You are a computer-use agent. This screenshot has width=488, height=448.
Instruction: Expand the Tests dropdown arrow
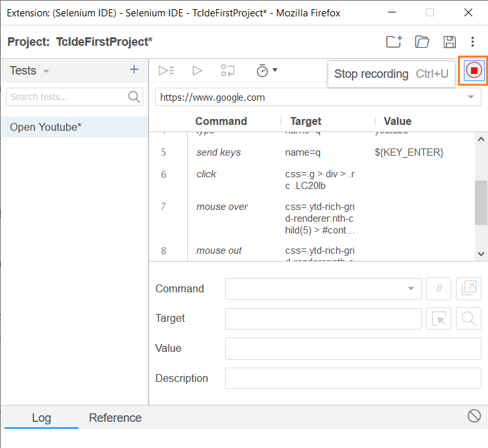pos(46,71)
